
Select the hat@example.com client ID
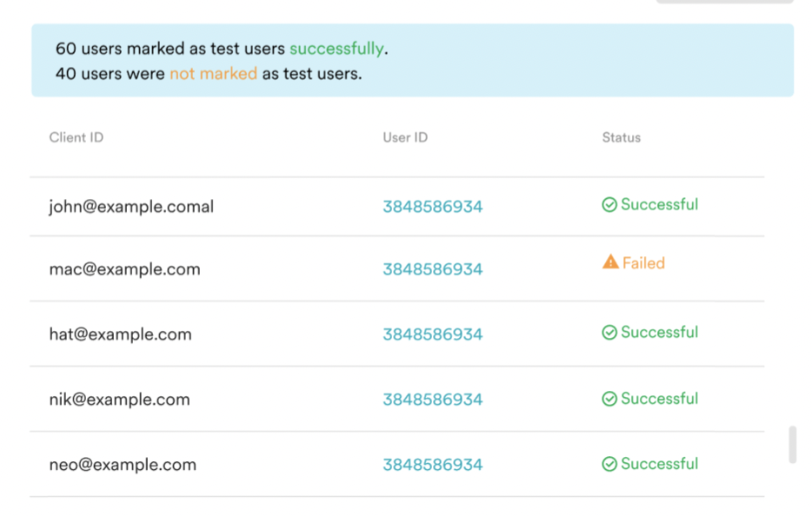pos(120,334)
